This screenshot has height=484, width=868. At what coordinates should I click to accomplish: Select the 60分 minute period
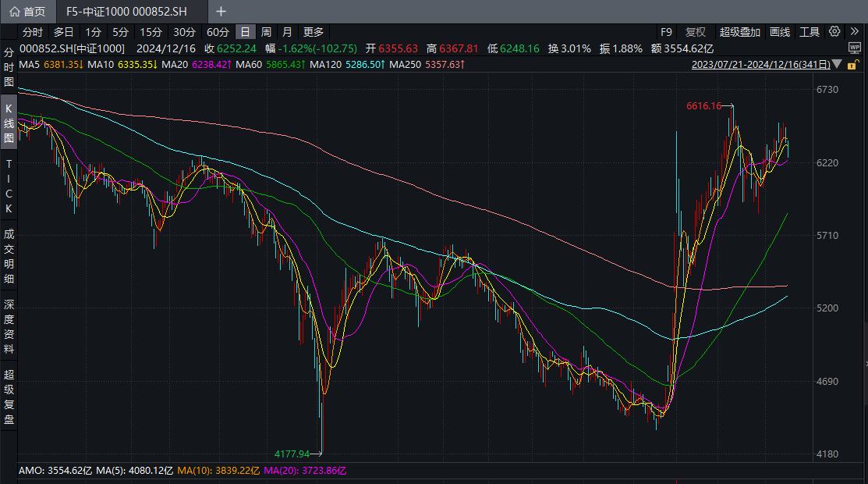coord(218,32)
